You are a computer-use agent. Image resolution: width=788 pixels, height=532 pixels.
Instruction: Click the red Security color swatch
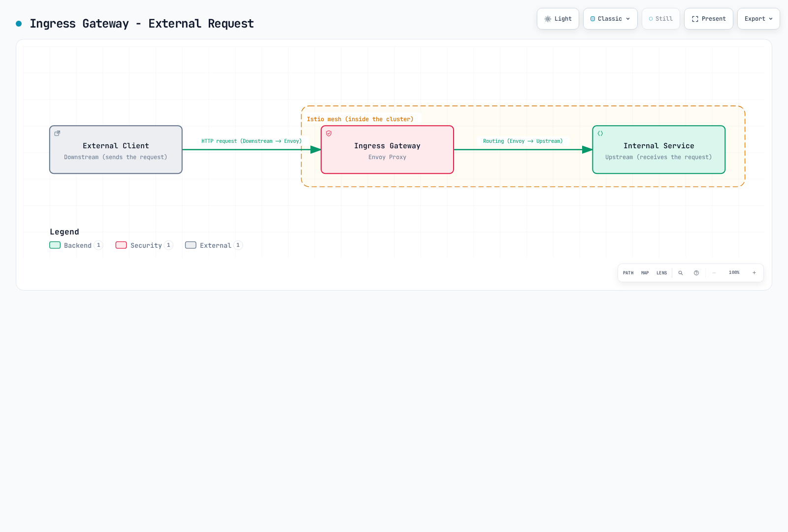[x=121, y=245]
